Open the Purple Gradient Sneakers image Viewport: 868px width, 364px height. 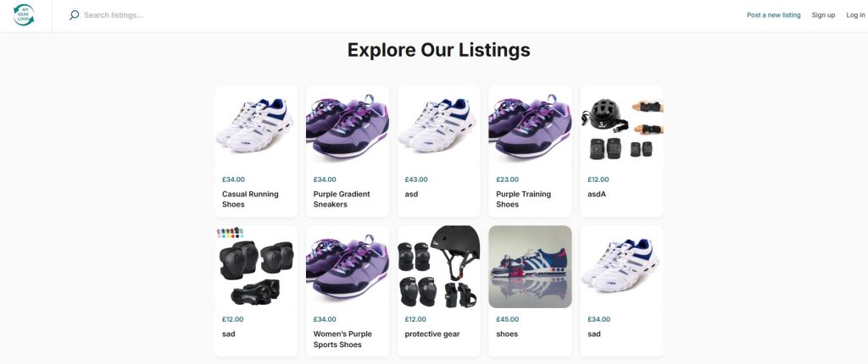click(348, 126)
